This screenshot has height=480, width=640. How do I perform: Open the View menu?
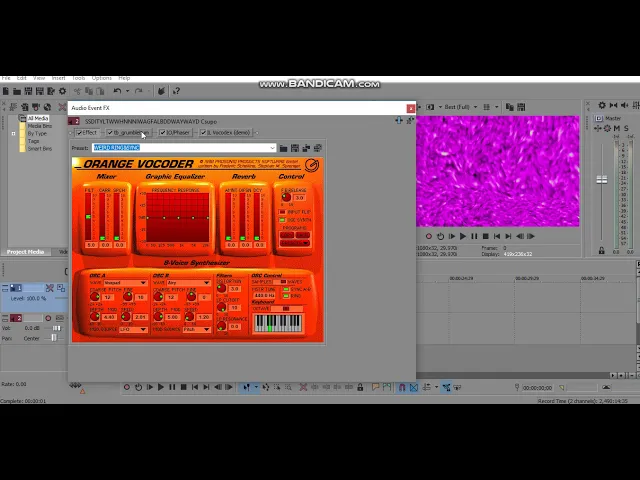39,78
